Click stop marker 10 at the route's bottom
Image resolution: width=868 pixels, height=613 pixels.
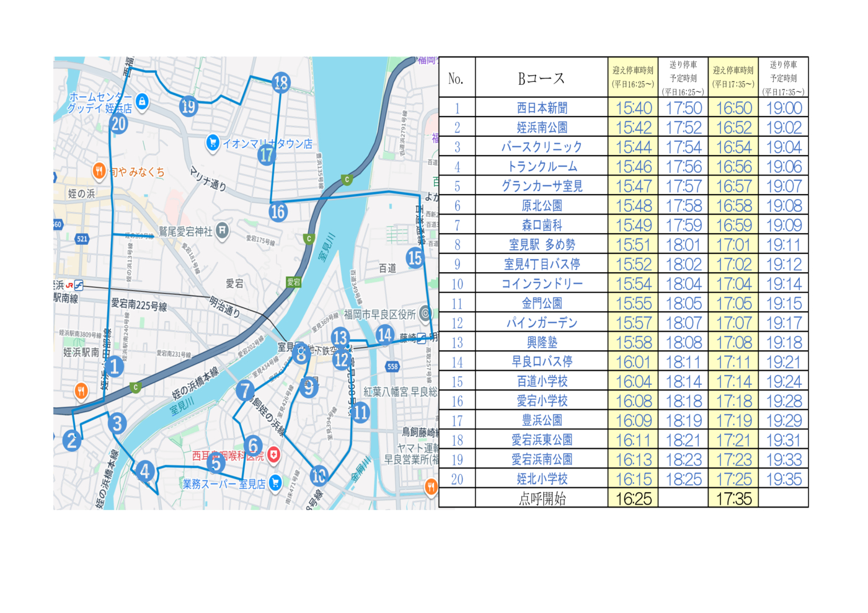319,475
